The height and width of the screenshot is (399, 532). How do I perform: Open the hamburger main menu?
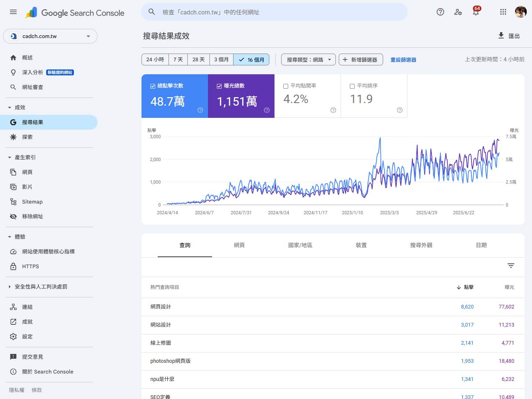13,12
